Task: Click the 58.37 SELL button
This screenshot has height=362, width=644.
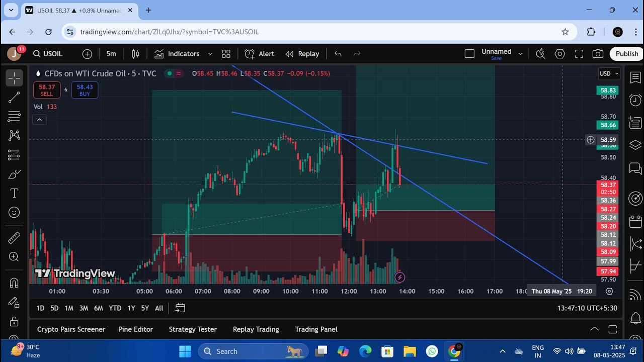Action: pos(47,90)
